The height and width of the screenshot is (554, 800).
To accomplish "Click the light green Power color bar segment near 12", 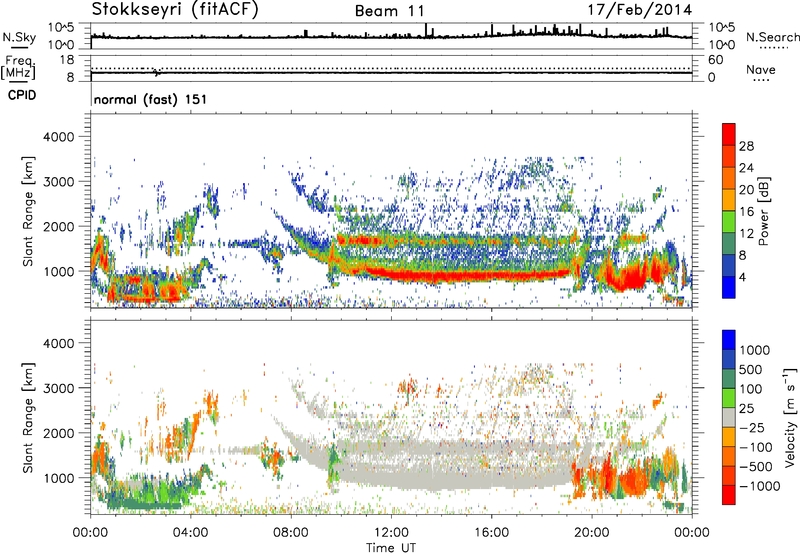I will coord(729,222).
